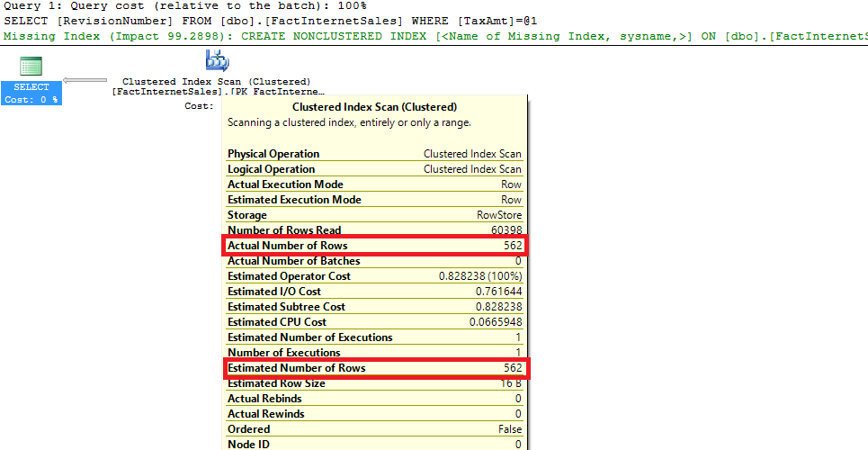Click the Estimated I/O Cost row
868x450 pixels.
[374, 292]
